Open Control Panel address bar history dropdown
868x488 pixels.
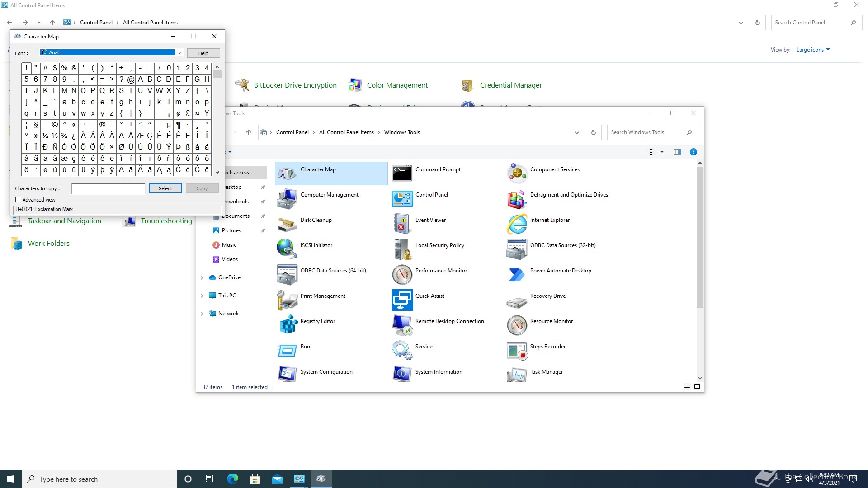click(741, 23)
